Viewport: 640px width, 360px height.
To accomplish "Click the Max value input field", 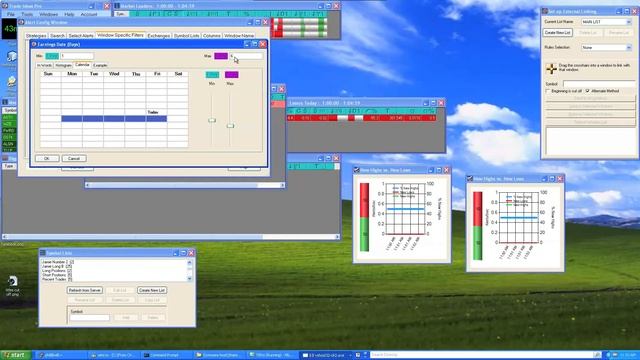I will 246,56.
